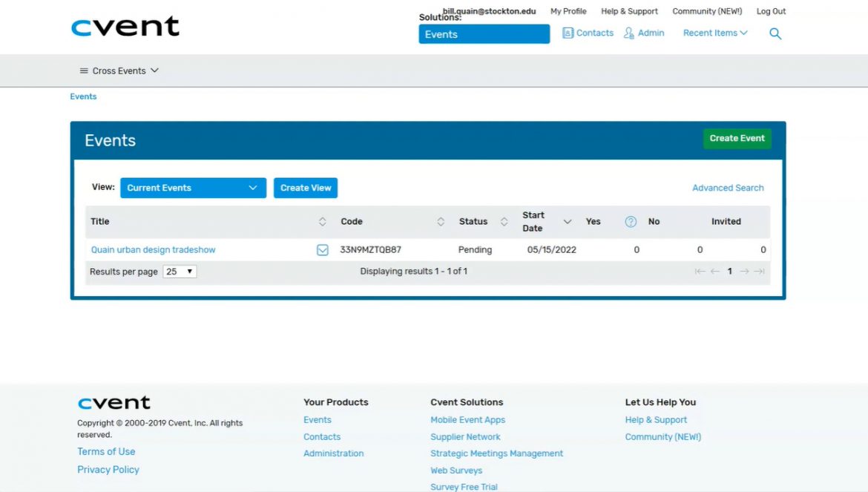Open Advanced Search
Screen dimensions: 868x492
point(728,188)
